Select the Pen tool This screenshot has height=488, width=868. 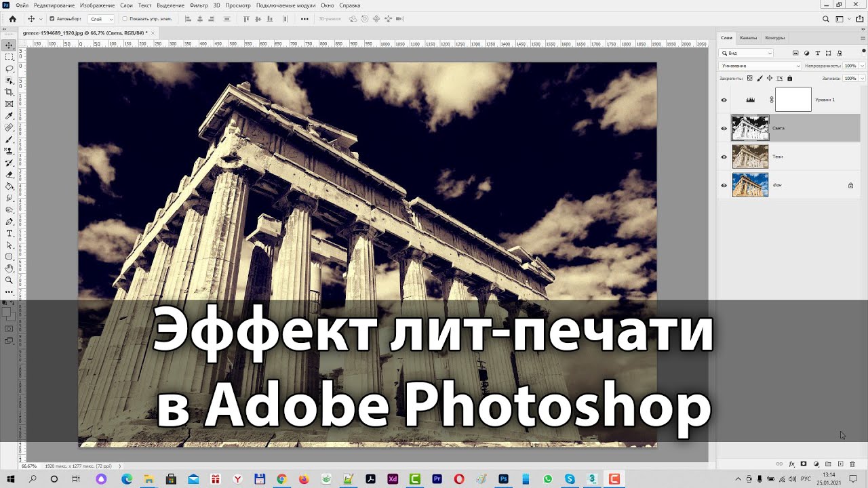tap(9, 222)
